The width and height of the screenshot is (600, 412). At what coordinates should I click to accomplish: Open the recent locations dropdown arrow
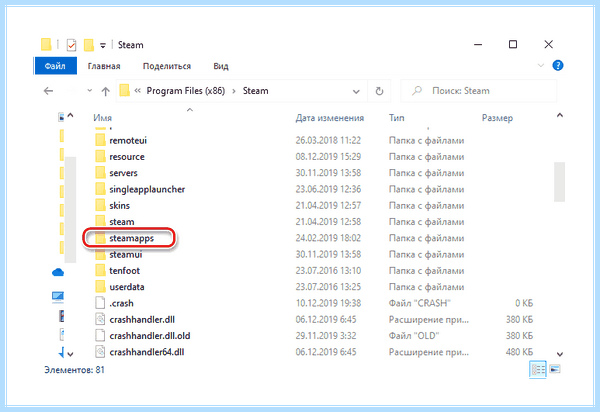coord(90,91)
